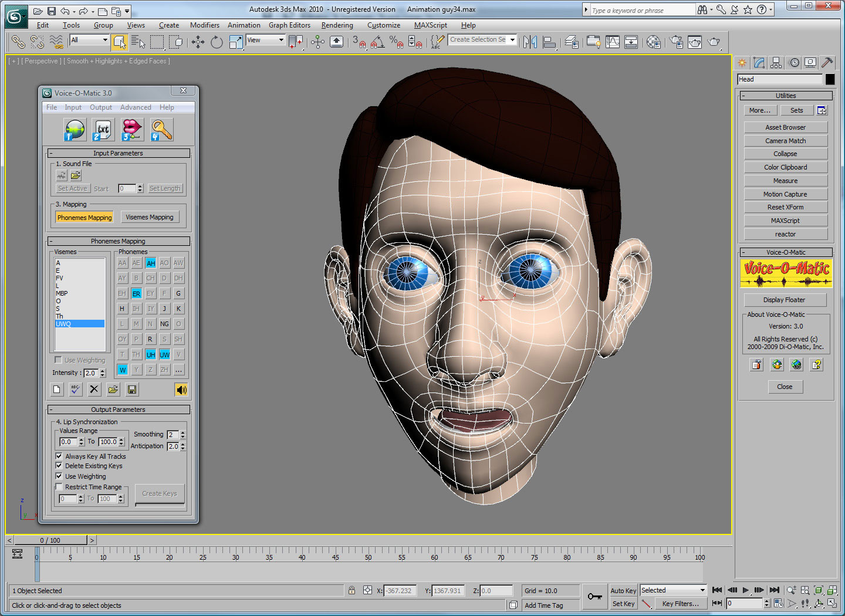Click the Voice-O-Matic sound file step icon
Screen dimensions: 845x616
(x=75, y=130)
